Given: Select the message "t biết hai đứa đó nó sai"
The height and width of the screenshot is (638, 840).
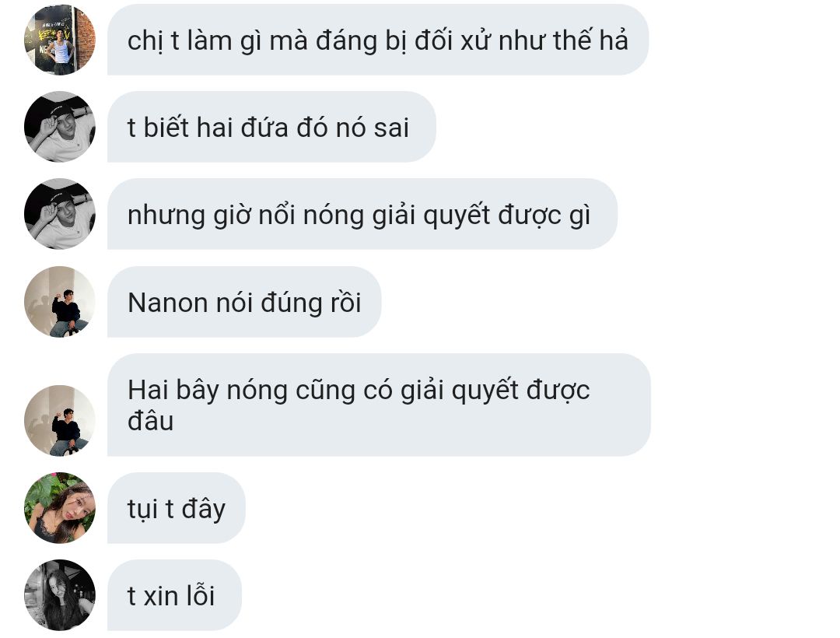Looking at the screenshot, I should coord(271,127).
